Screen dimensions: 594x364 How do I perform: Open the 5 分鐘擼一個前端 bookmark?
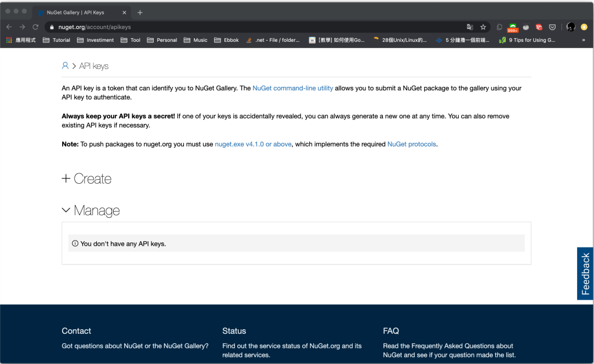[x=462, y=40]
